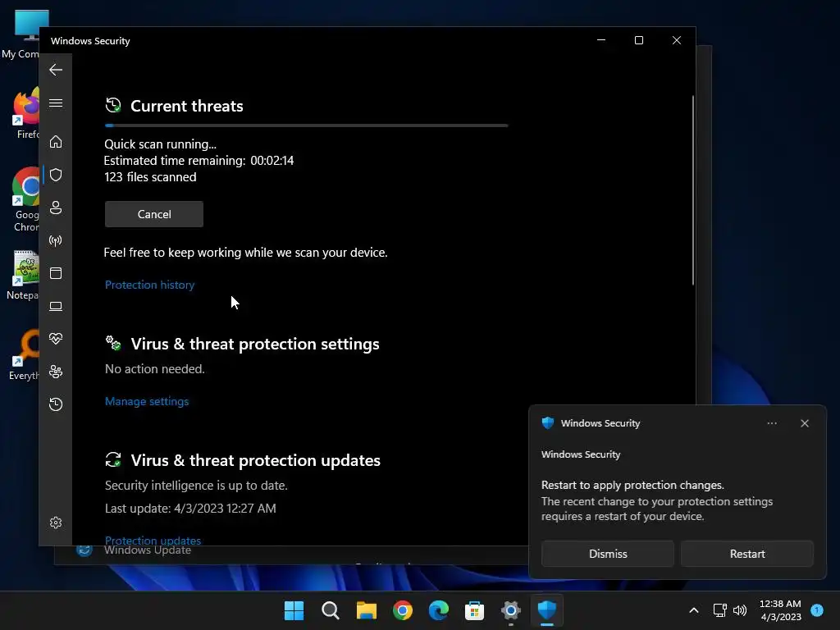Open the Protection history link
This screenshot has height=630, width=840.
tap(149, 285)
